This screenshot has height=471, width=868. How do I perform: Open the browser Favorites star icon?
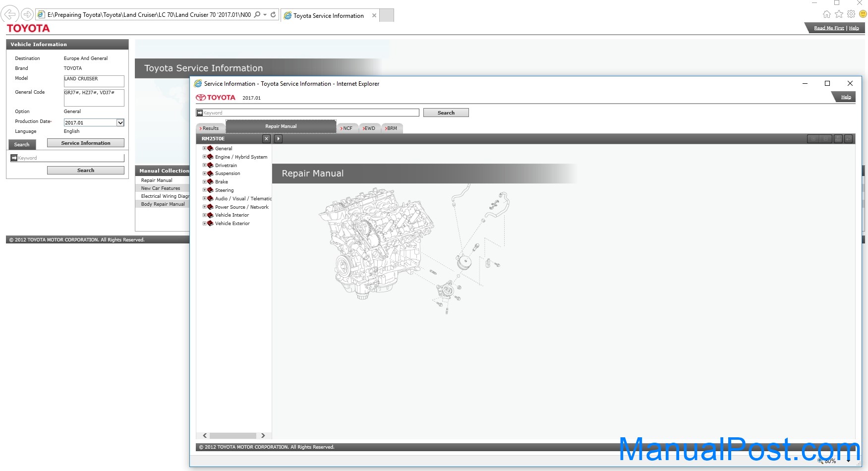(x=839, y=14)
